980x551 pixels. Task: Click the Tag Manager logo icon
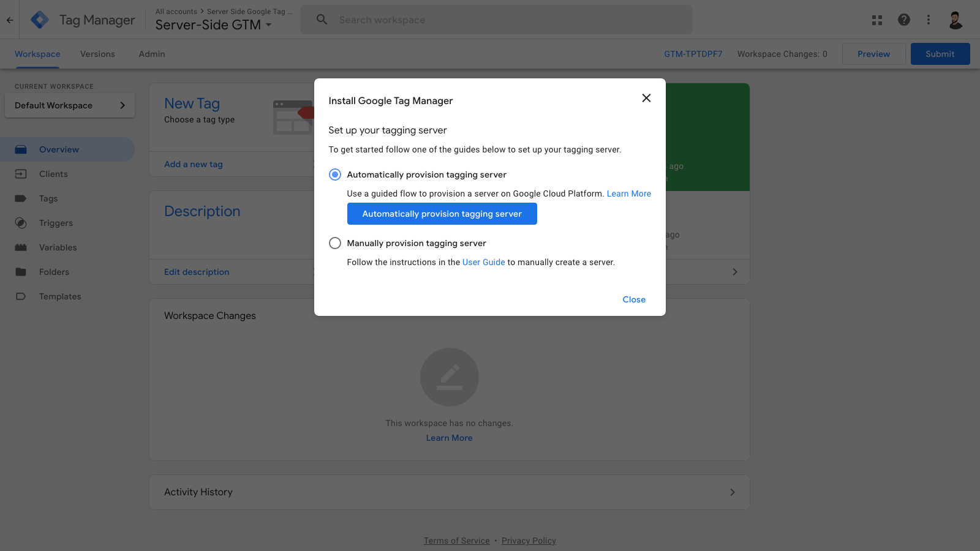[x=40, y=20]
